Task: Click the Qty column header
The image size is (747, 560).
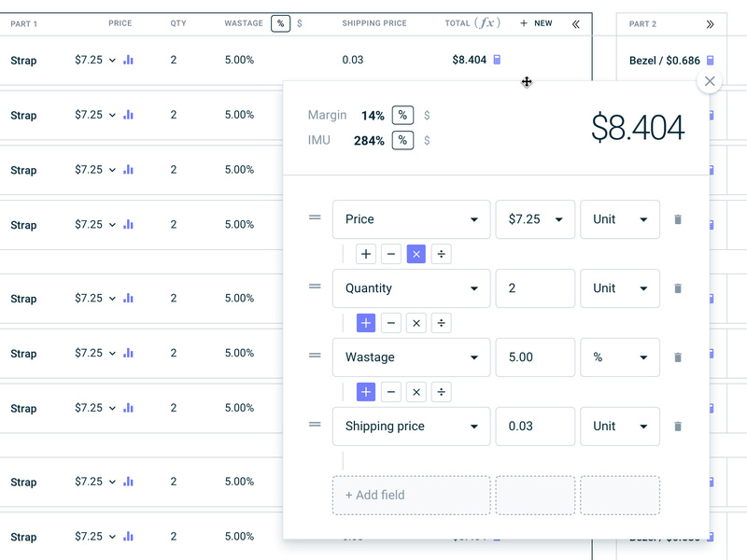Action: pyautogui.click(x=178, y=23)
